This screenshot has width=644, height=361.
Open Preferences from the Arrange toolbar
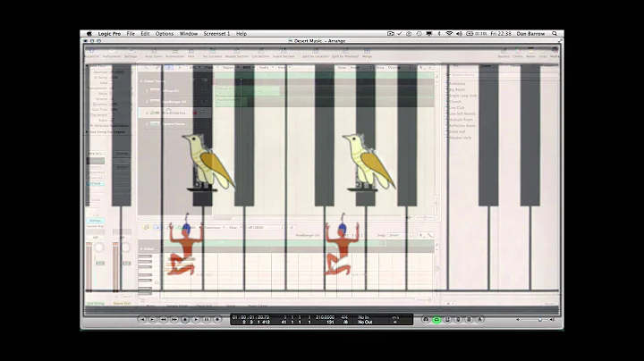coord(111,52)
